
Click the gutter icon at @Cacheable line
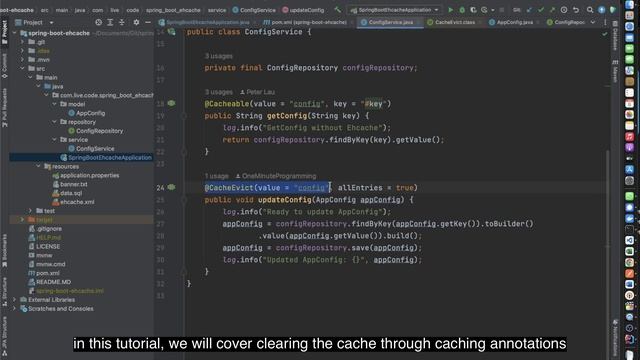(171, 103)
